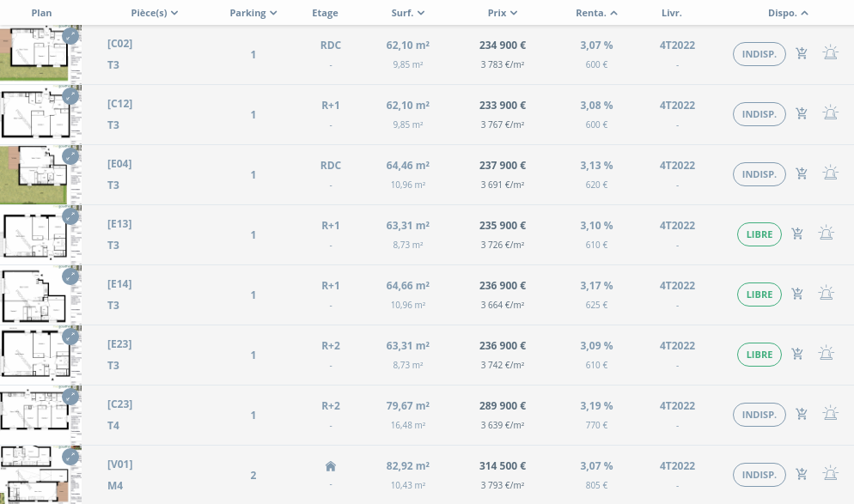Enlarge the C12 floor plan via expand icon
The height and width of the screenshot is (504, 854).
70,96
